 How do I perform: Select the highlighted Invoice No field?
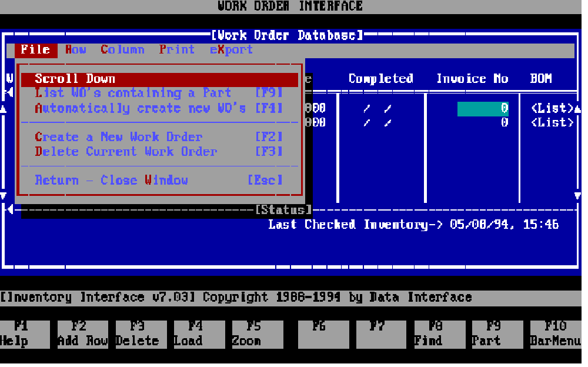coord(483,109)
